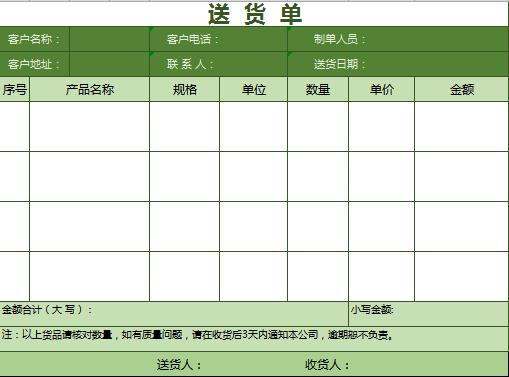This screenshot has height=377, width=509.
Task: Select the 金额合计（大写） cell
Action: 174,314
